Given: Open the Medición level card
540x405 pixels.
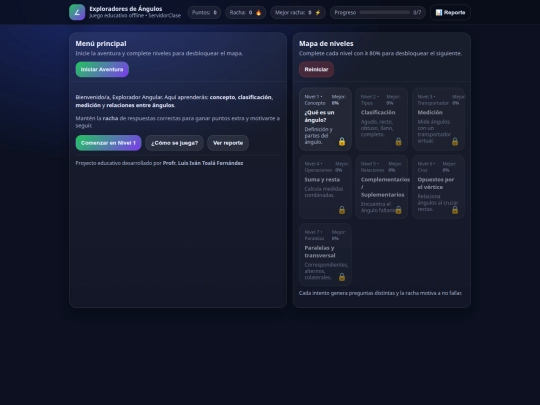Looking at the screenshot, I should [438, 119].
